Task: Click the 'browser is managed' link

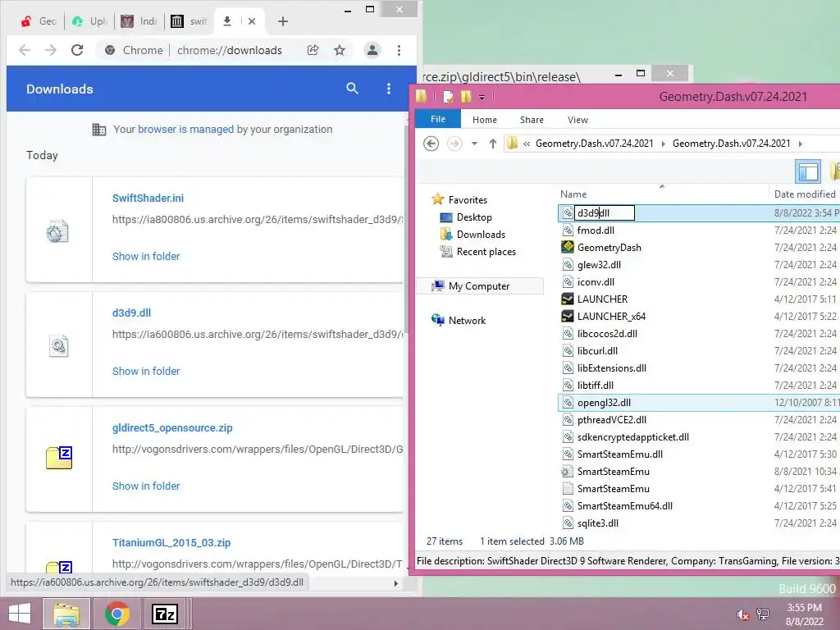Action: pos(186,129)
